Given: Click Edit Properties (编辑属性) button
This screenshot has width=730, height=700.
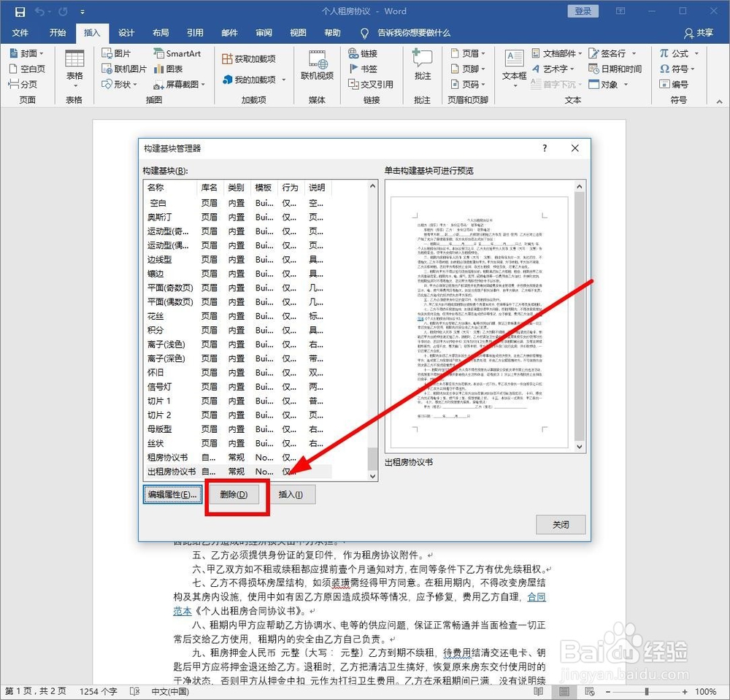Looking at the screenshot, I should pos(173,495).
